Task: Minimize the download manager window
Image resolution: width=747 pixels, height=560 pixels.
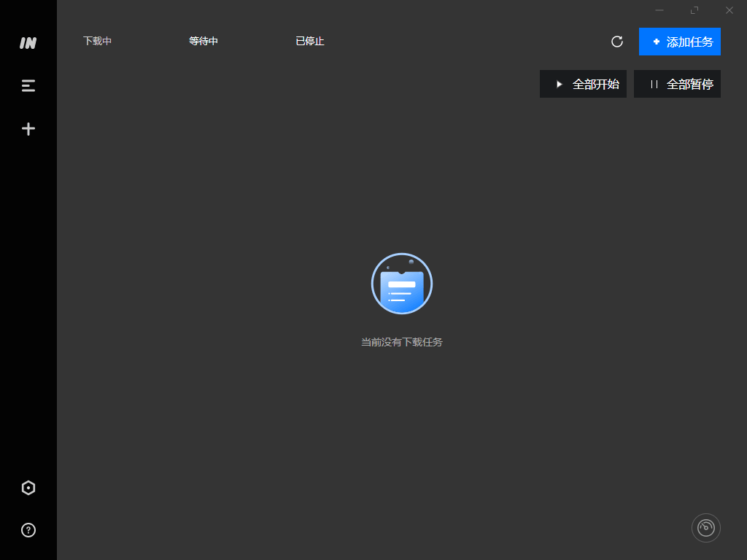Action: [x=659, y=10]
